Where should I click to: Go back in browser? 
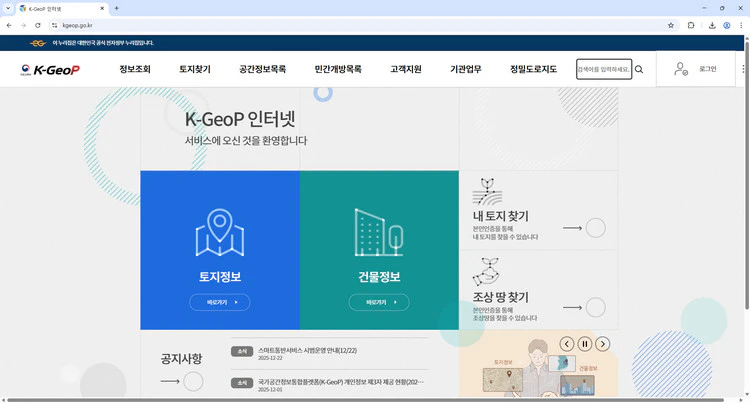pos(9,25)
